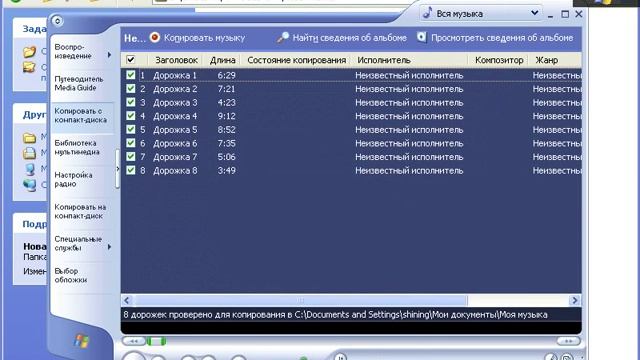The image size is (640, 360).
Task: Click the 7:21 duration of track 2
Action: pos(227,89)
